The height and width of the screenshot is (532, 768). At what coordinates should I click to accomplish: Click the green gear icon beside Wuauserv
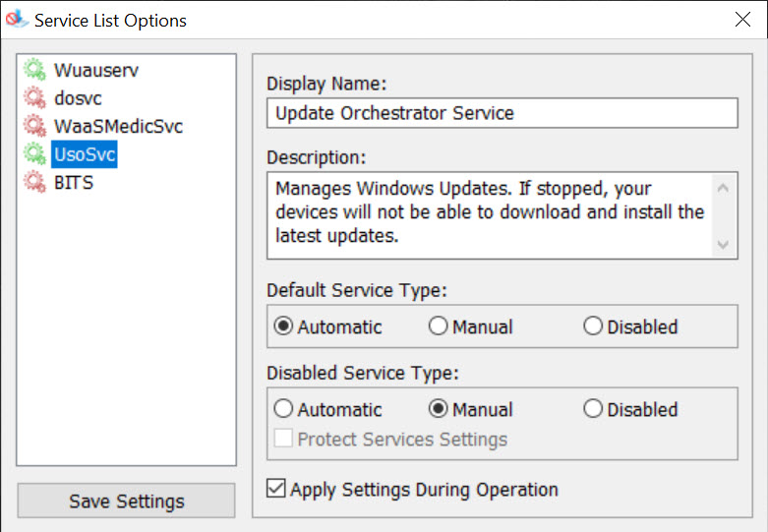[34, 70]
